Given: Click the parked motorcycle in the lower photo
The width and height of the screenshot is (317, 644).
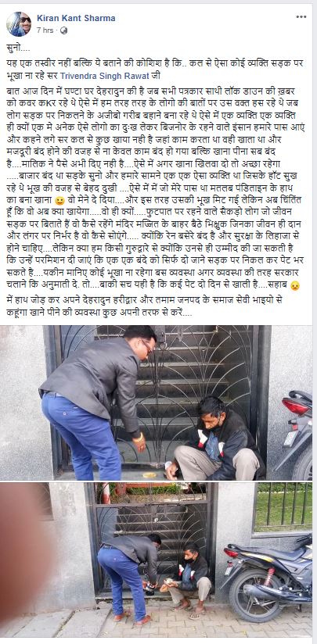Looking at the screenshot, I should pos(268,577).
